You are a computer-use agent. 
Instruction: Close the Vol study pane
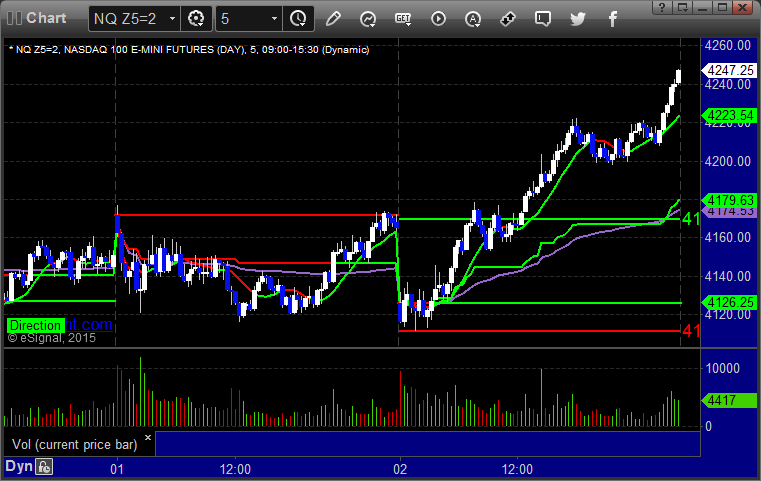148,438
